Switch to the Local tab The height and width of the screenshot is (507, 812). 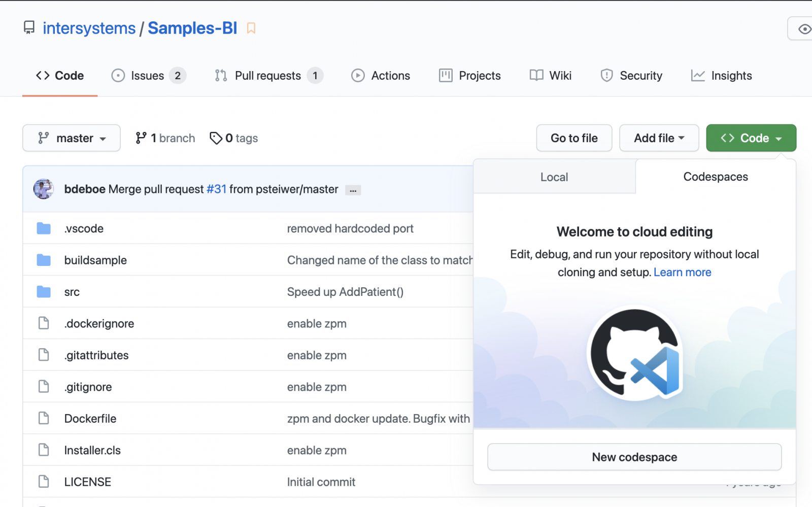click(x=554, y=177)
